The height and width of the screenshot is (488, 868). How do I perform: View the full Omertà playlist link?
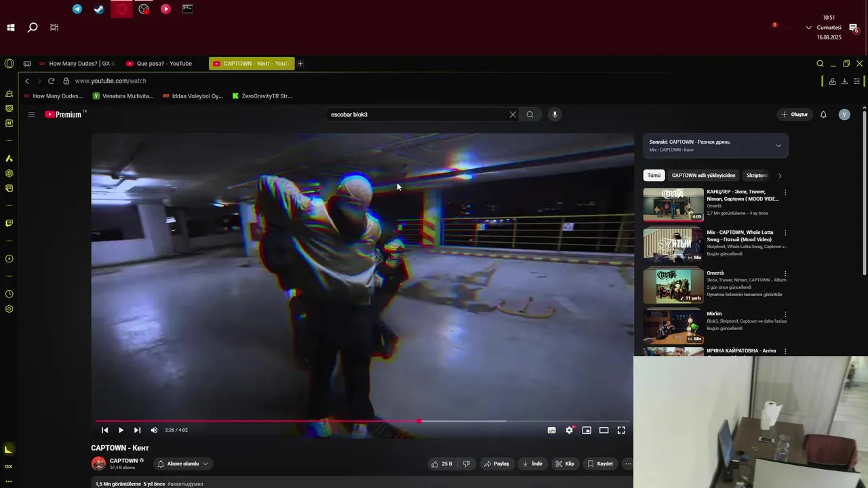coord(744,294)
